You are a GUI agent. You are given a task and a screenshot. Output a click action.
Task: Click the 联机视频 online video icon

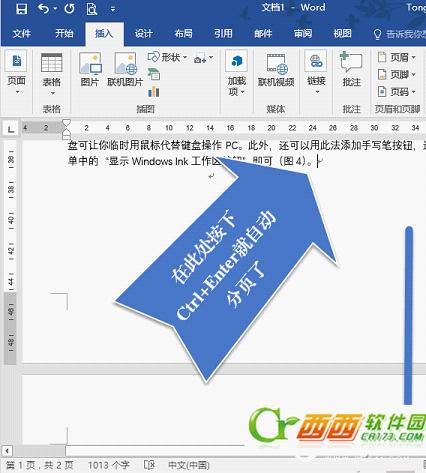[x=276, y=70]
